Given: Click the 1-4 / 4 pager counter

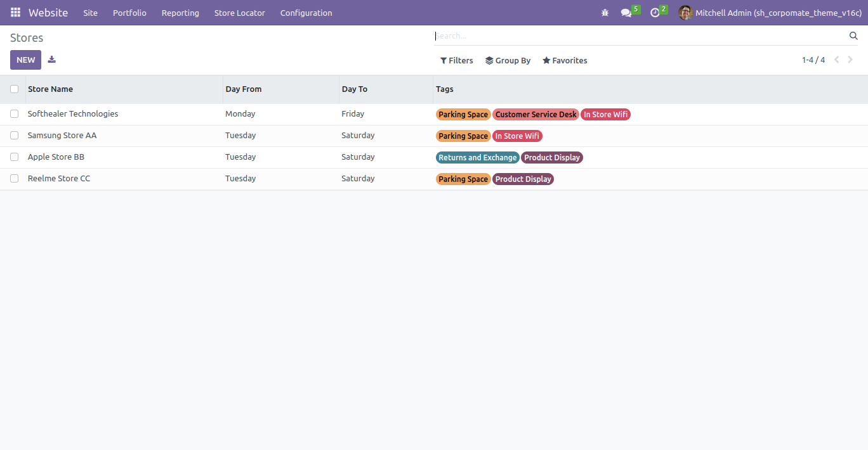Looking at the screenshot, I should (x=813, y=60).
